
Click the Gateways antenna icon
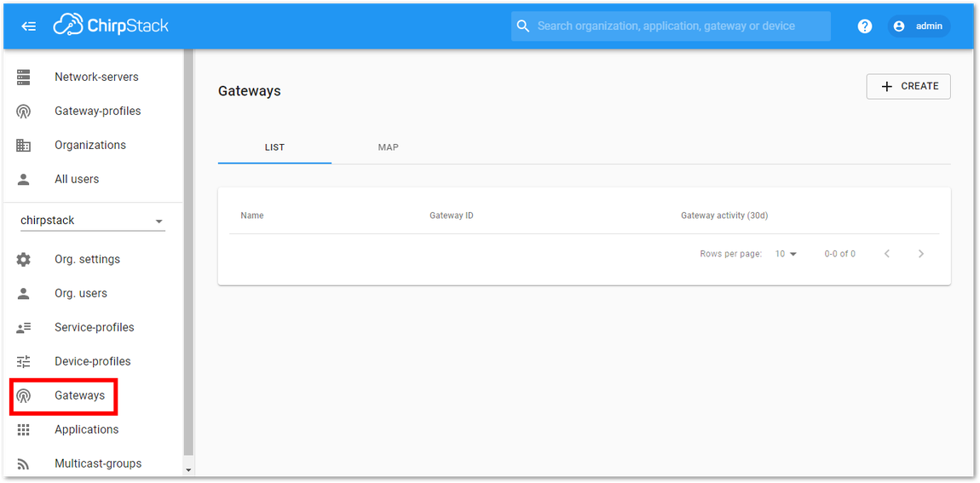23,395
